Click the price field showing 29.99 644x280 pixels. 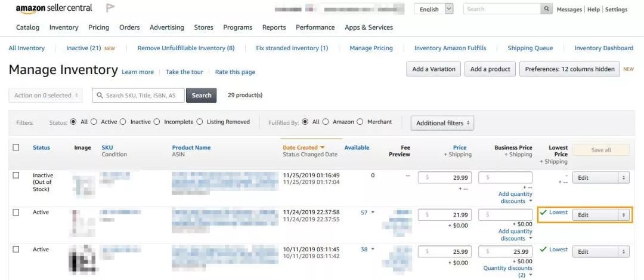tap(445, 178)
